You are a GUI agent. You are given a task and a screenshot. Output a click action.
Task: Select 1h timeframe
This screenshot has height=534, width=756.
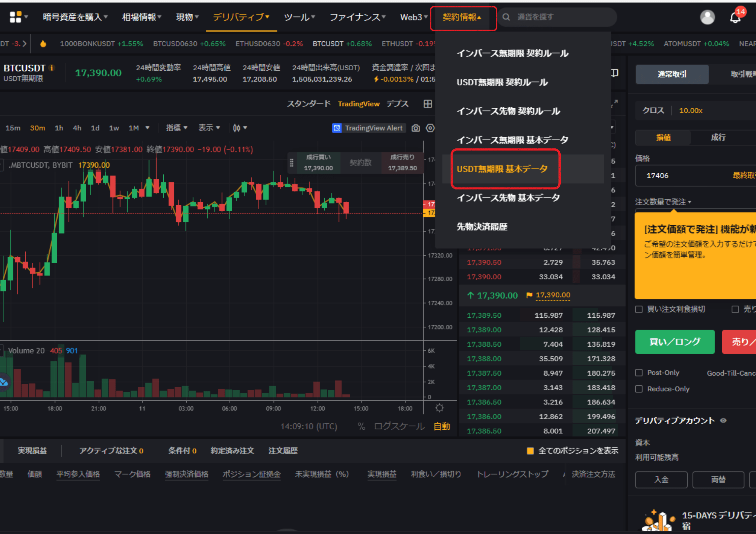[59, 128]
